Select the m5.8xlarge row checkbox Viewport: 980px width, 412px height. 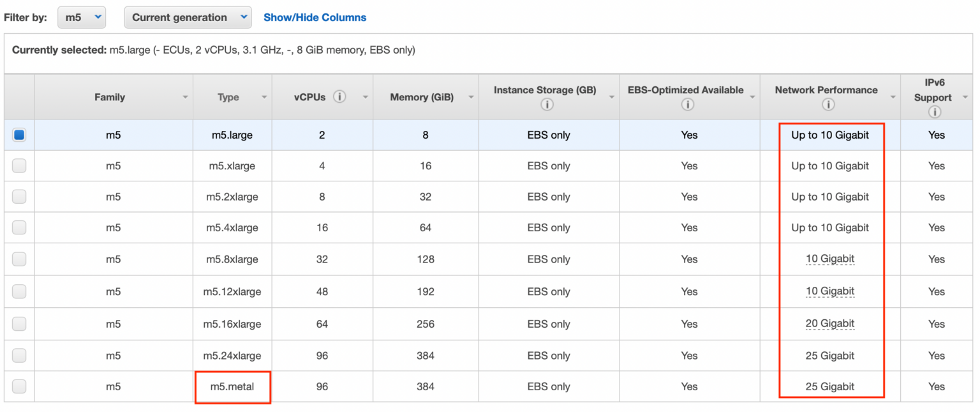coord(19,259)
